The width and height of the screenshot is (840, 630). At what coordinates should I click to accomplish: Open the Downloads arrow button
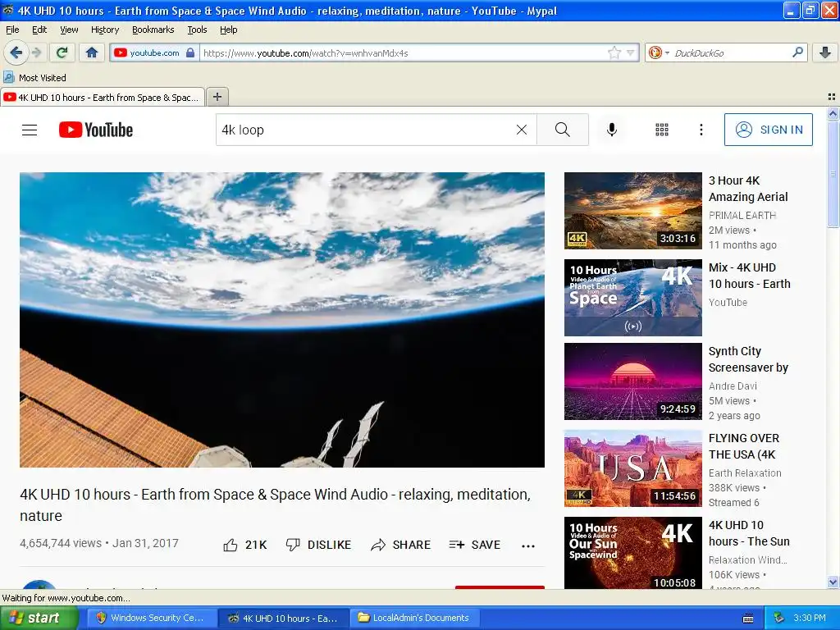825,52
